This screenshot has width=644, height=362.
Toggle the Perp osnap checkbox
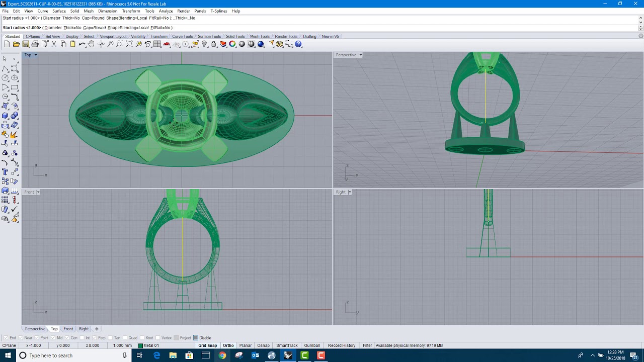(94, 338)
